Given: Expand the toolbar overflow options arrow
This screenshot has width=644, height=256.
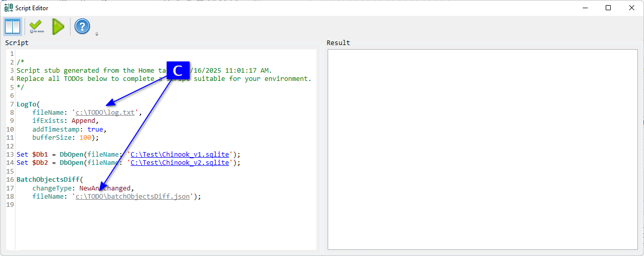Looking at the screenshot, I should (97, 34).
